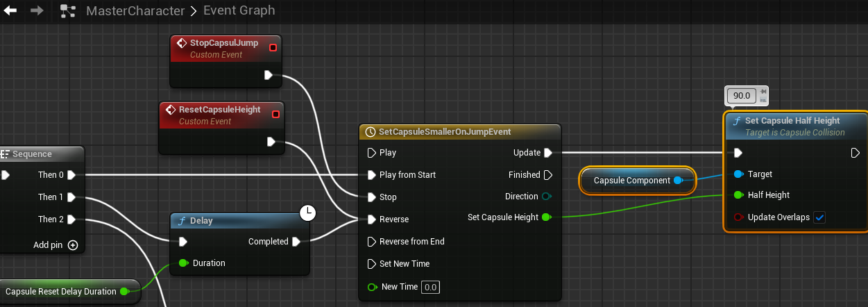Click Sequence Then 1 output pin
868x307 pixels.
(71, 197)
